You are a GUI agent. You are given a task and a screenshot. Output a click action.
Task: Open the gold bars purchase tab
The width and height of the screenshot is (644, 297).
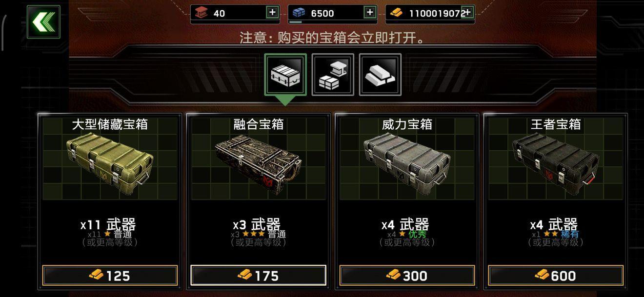[381, 75]
